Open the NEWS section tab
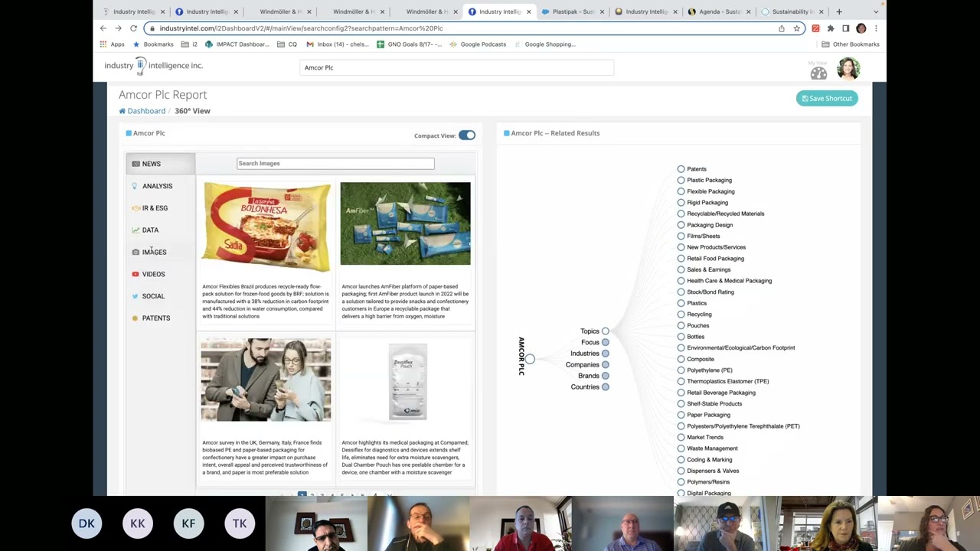This screenshot has height=551, width=980. tap(160, 164)
